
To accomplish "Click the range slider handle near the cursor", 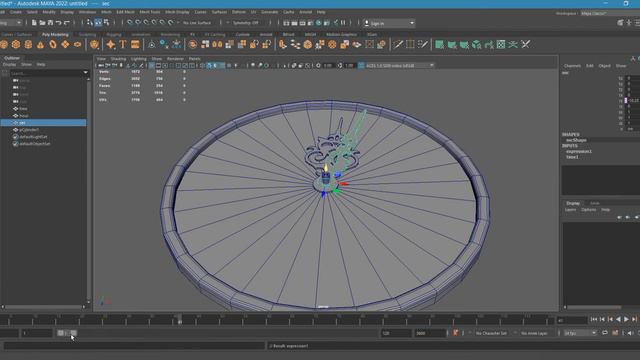I will [x=73, y=333].
